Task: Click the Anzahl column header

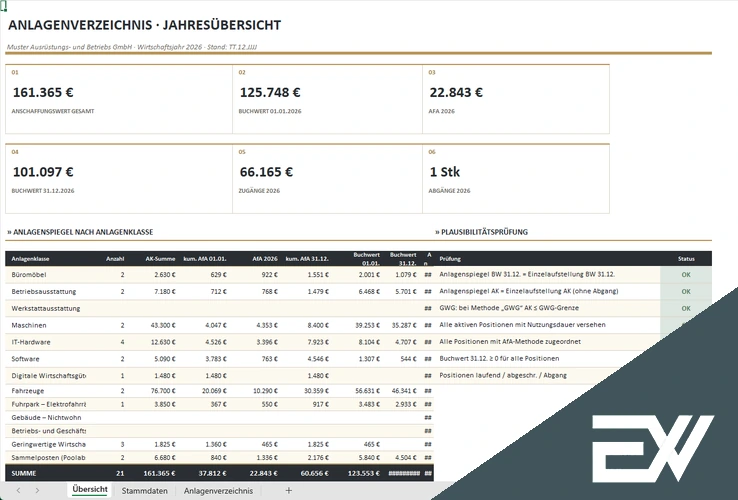Action: [x=115, y=258]
